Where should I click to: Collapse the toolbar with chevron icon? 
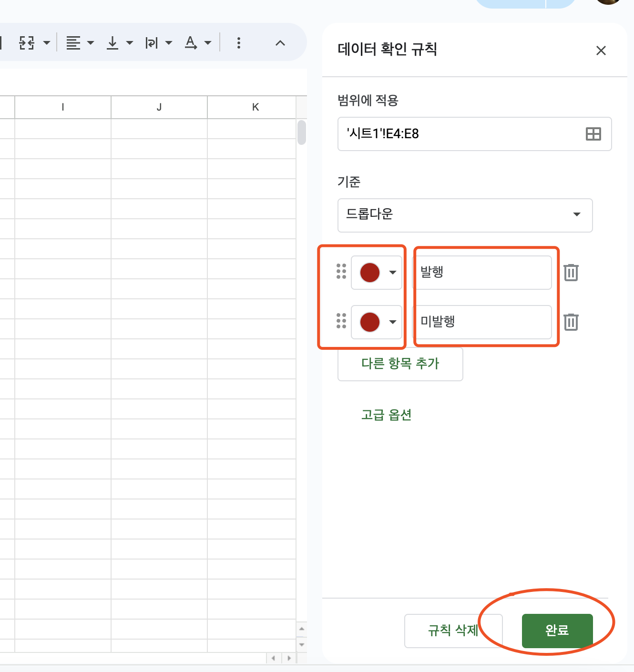pos(280,43)
